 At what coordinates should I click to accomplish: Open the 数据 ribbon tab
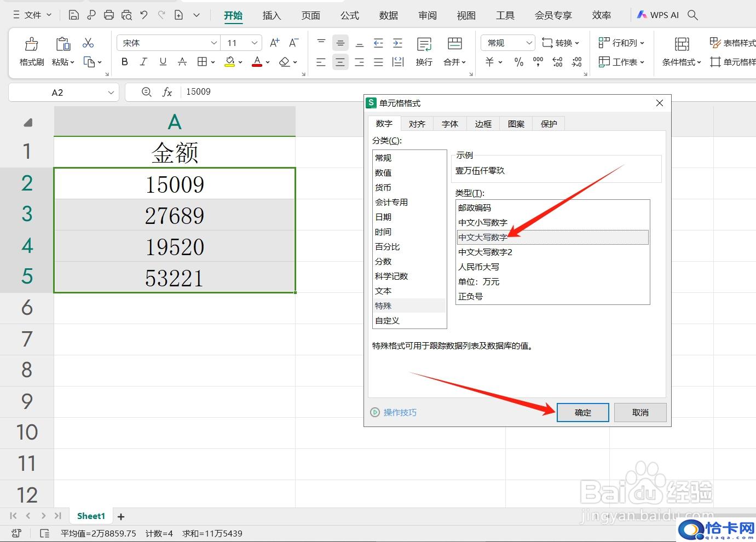coord(388,15)
